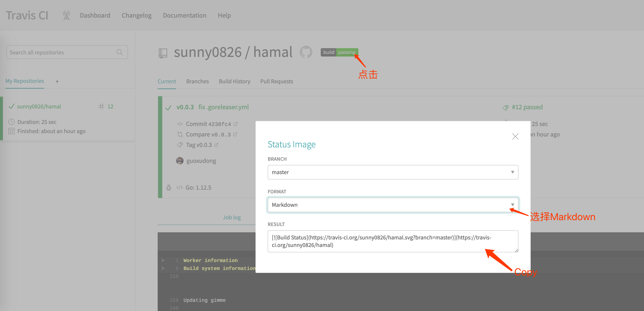Viewport: 644px width, 311px height.
Task: Open the Job log tab
Action: pyautogui.click(x=232, y=217)
